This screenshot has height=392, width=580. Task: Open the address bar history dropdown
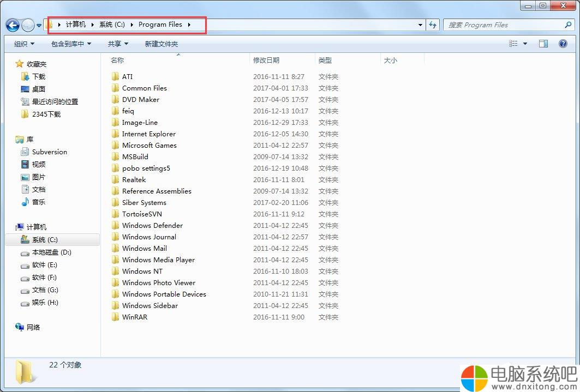420,25
